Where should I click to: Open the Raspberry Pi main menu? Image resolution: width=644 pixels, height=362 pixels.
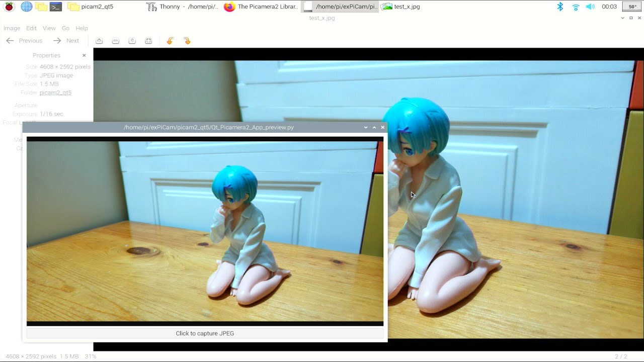pos(9,7)
